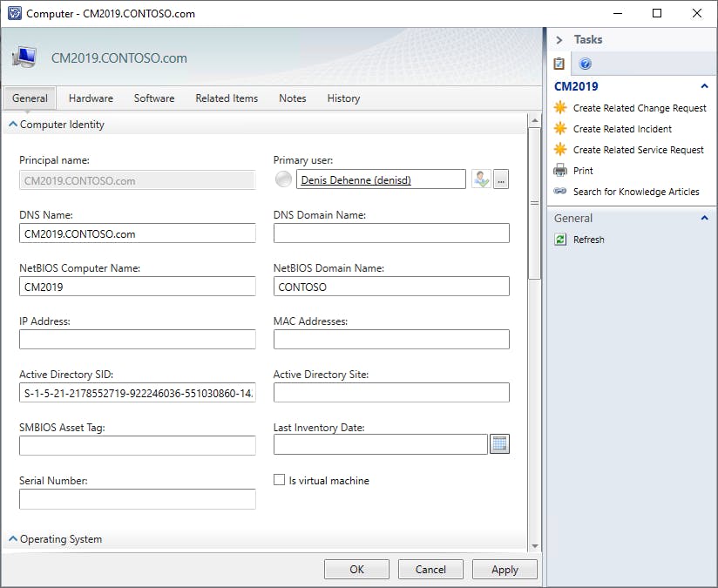This screenshot has width=718, height=588.
Task: Click the printer icon
Action: point(560,171)
